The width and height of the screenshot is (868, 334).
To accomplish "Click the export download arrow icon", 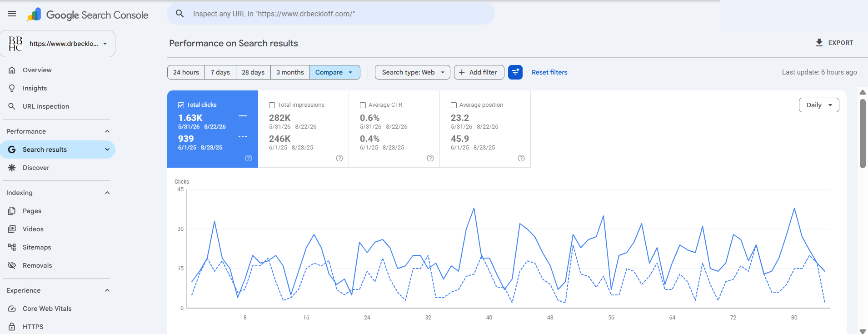I will pos(819,43).
